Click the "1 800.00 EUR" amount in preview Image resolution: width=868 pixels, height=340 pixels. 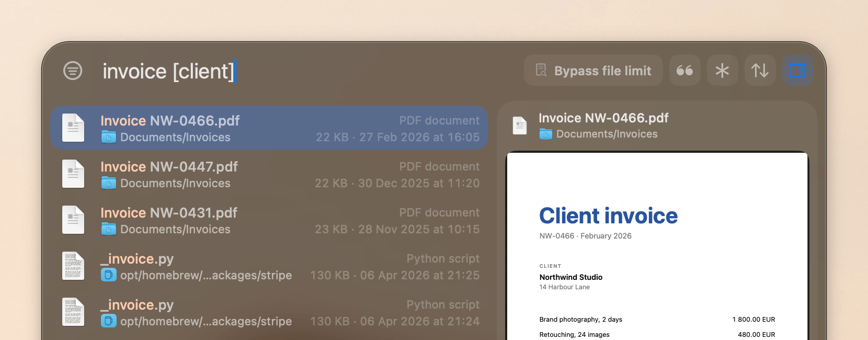pos(754,320)
